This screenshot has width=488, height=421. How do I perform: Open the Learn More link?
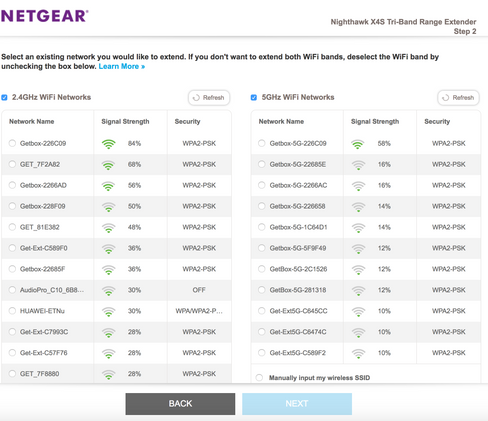click(x=122, y=66)
